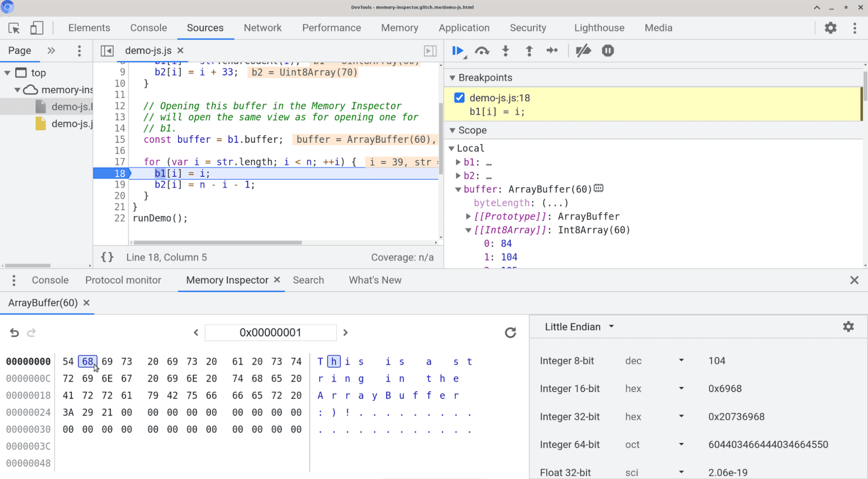
Task: Click the refresh buffer data icon
Action: coord(510,332)
